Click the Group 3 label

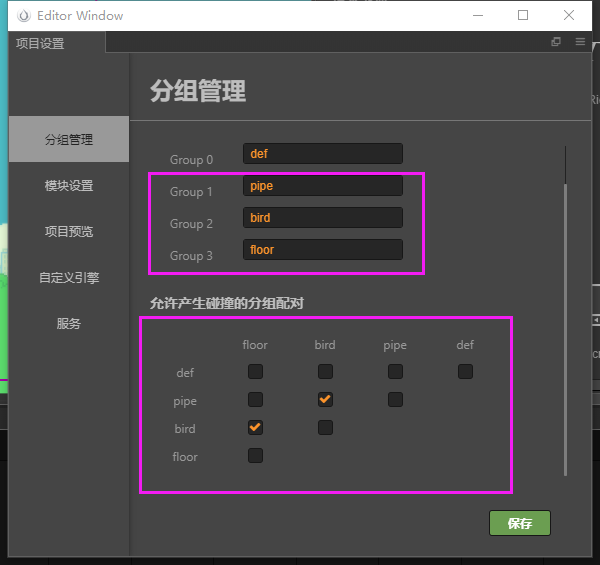pyautogui.click(x=191, y=256)
